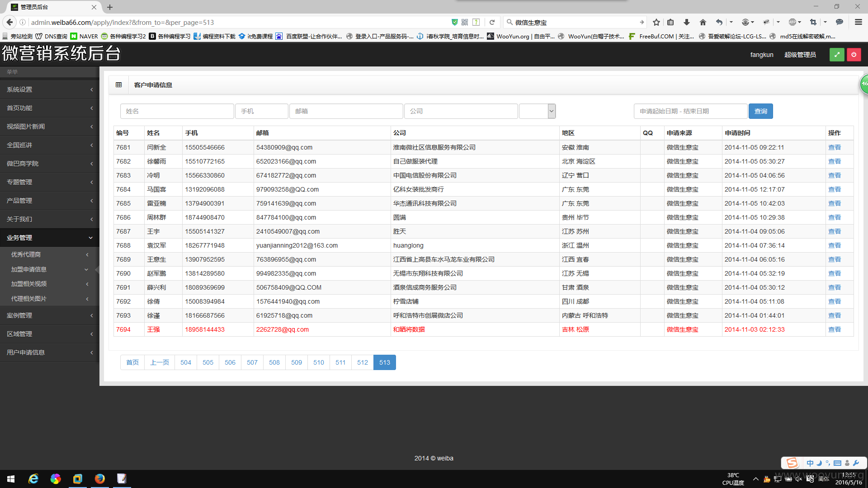
Task: Reload the page with refresh icon
Action: pyautogui.click(x=492, y=22)
